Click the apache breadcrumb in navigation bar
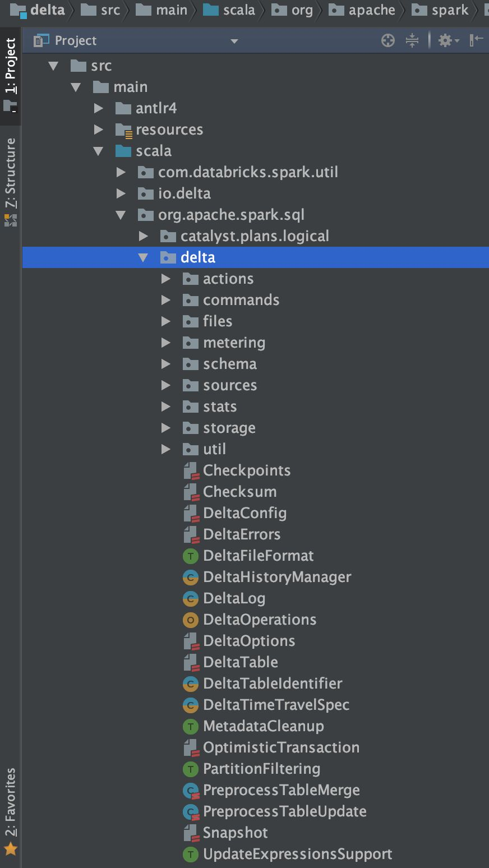Screen dimensions: 489x868 point(371,10)
